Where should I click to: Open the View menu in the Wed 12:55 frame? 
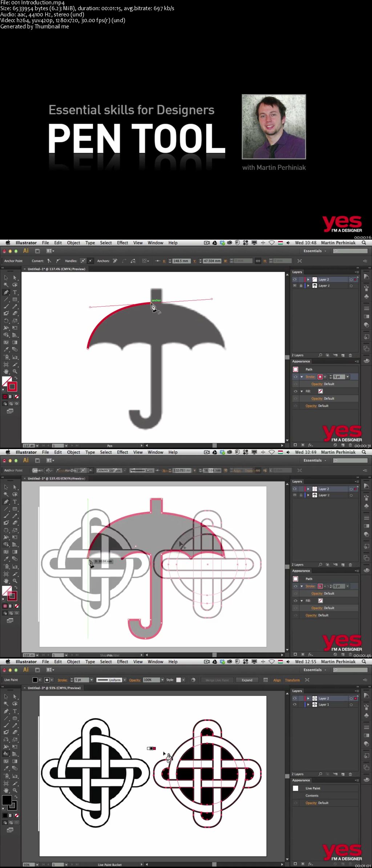click(138, 662)
